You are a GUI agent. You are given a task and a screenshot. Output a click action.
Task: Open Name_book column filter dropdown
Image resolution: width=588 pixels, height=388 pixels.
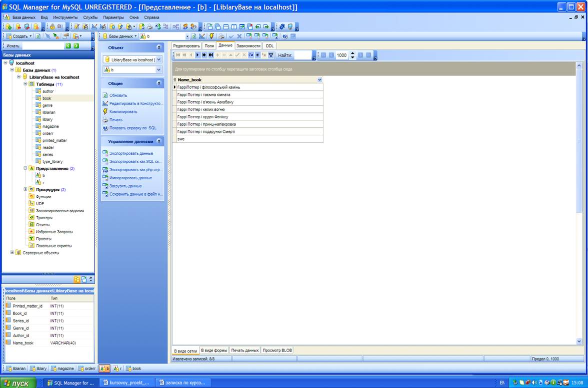click(x=319, y=80)
